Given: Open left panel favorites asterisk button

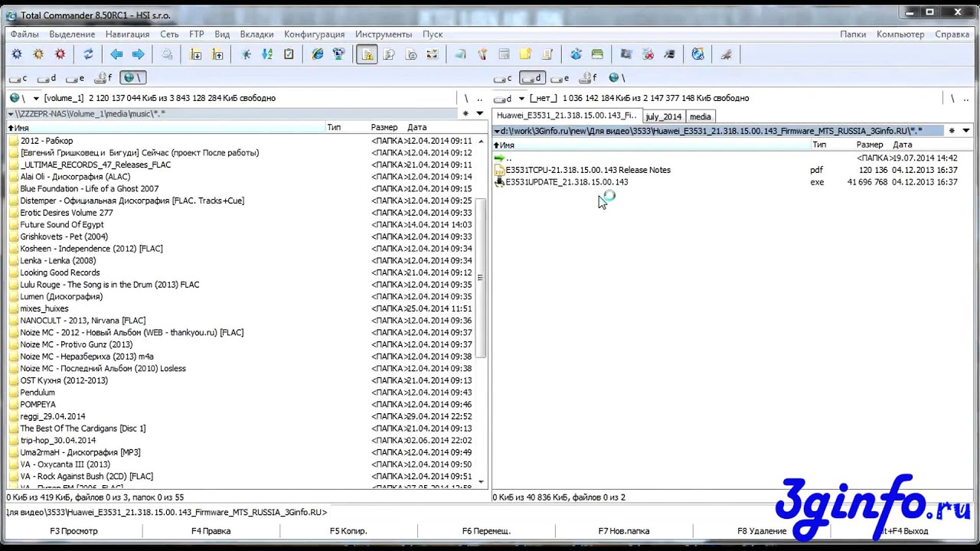Looking at the screenshot, I should pyautogui.click(x=465, y=113).
